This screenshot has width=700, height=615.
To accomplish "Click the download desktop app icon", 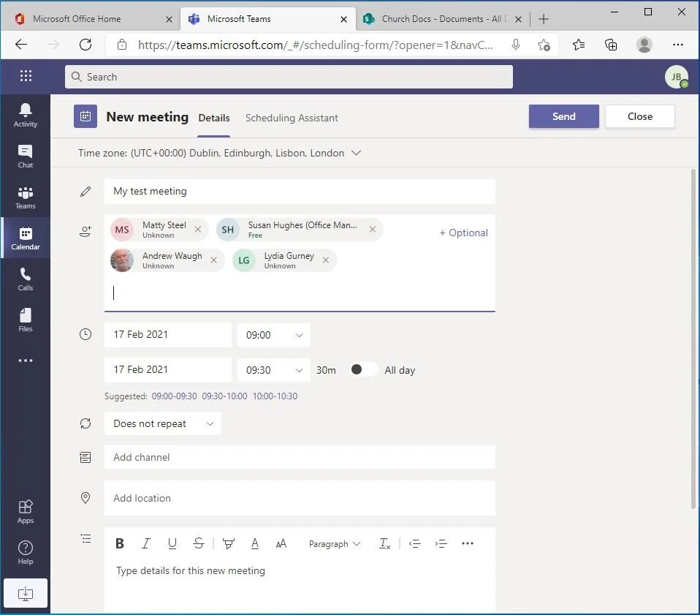I will point(26,593).
